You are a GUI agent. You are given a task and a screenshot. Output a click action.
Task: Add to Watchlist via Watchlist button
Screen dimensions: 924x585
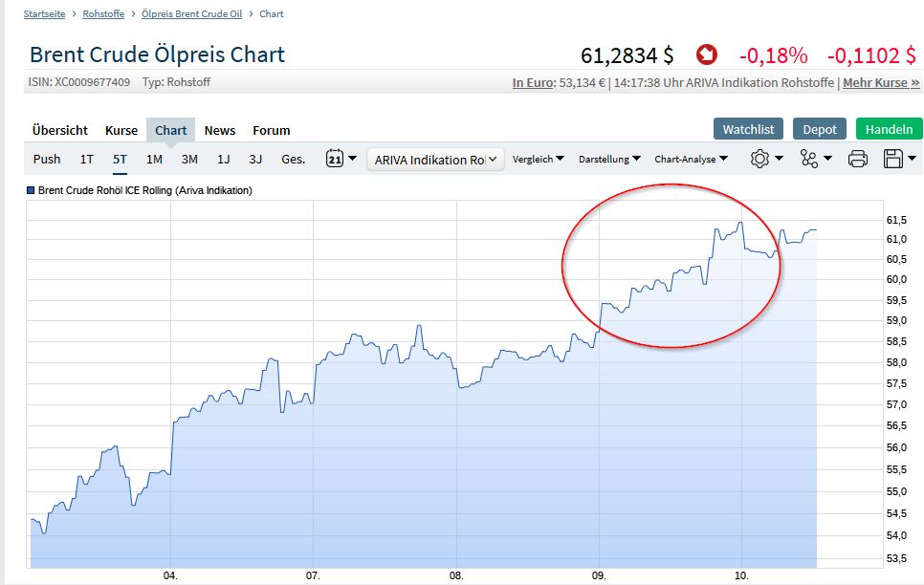pos(748,129)
